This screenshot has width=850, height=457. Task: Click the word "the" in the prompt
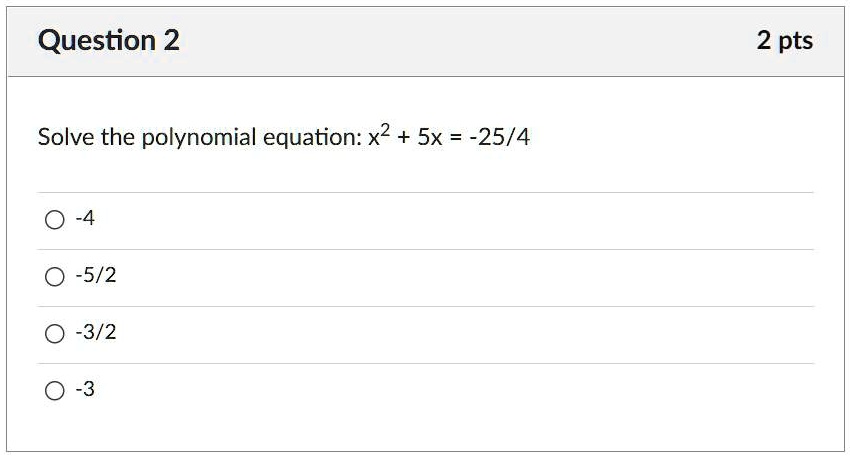(x=118, y=137)
